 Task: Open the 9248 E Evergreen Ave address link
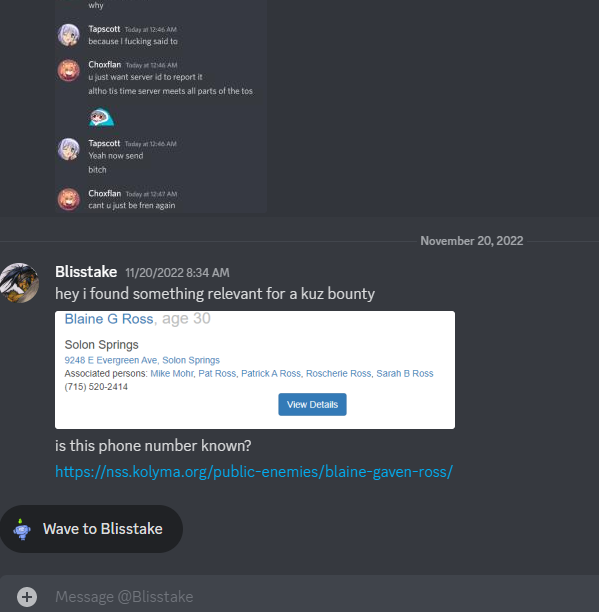142,360
